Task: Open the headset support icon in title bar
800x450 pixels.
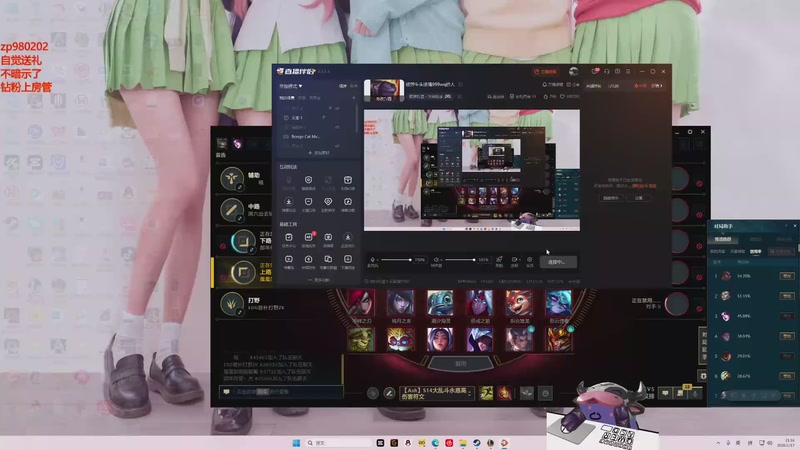Action: pos(607,71)
